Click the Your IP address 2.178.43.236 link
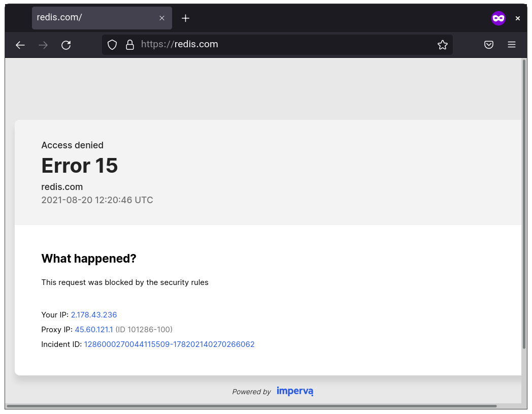The height and width of the screenshot is (414, 532). pos(94,315)
